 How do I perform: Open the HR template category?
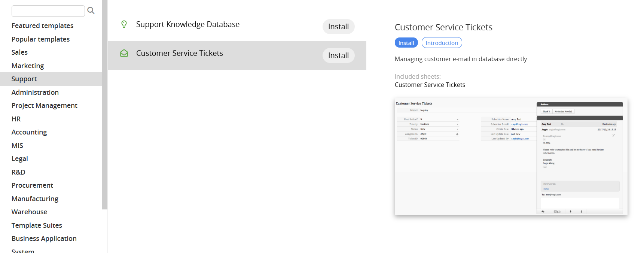(x=16, y=119)
